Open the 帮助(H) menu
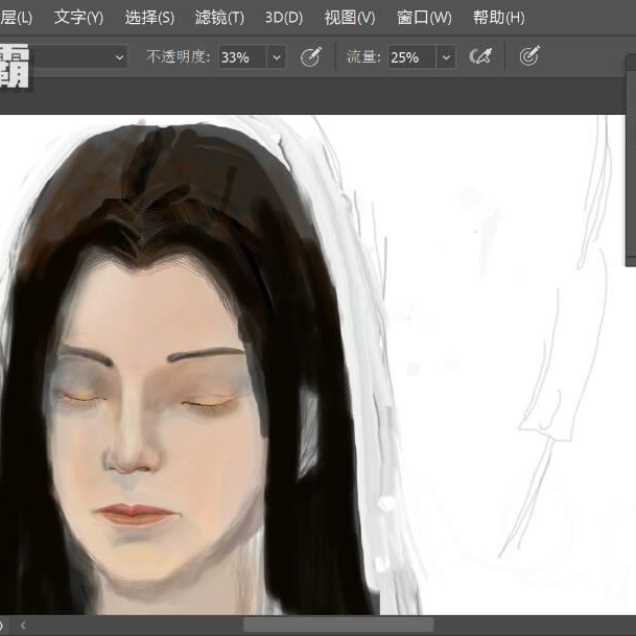This screenshot has height=636, width=636. pyautogui.click(x=498, y=18)
